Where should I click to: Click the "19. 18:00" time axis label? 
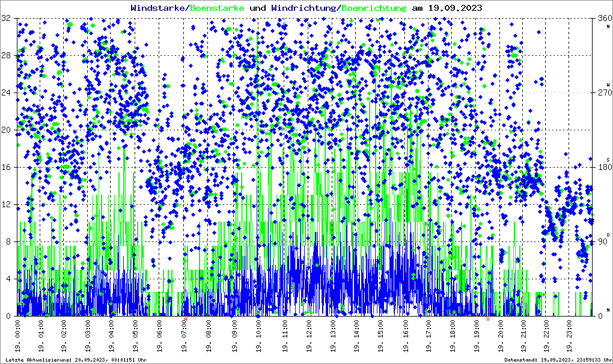[453, 336]
